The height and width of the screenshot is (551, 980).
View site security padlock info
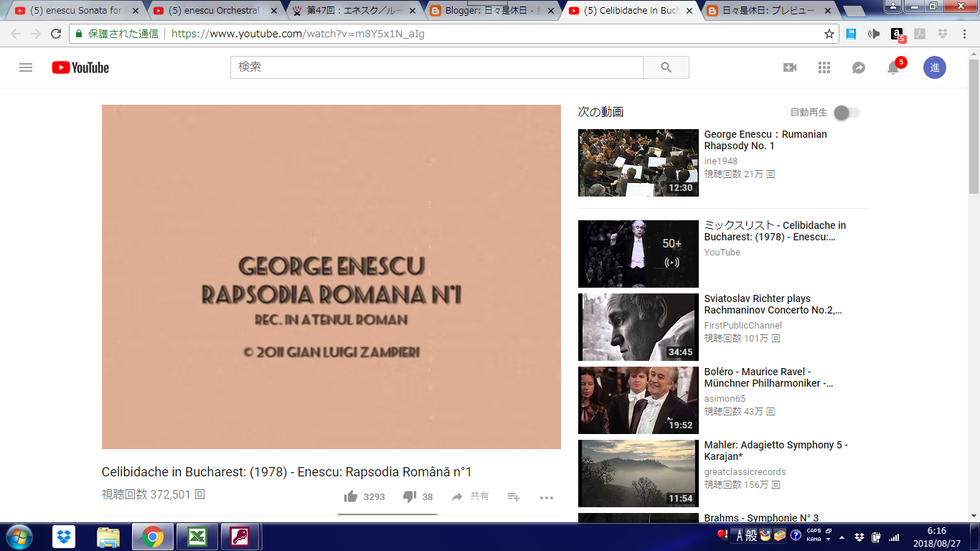[80, 34]
